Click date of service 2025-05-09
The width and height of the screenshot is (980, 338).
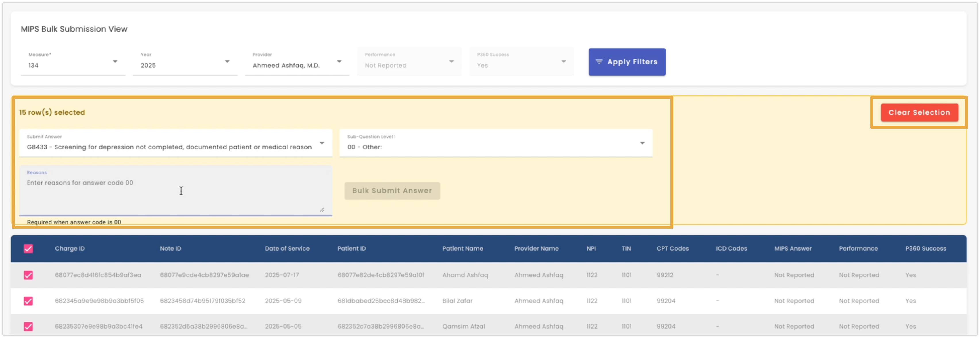tap(283, 301)
